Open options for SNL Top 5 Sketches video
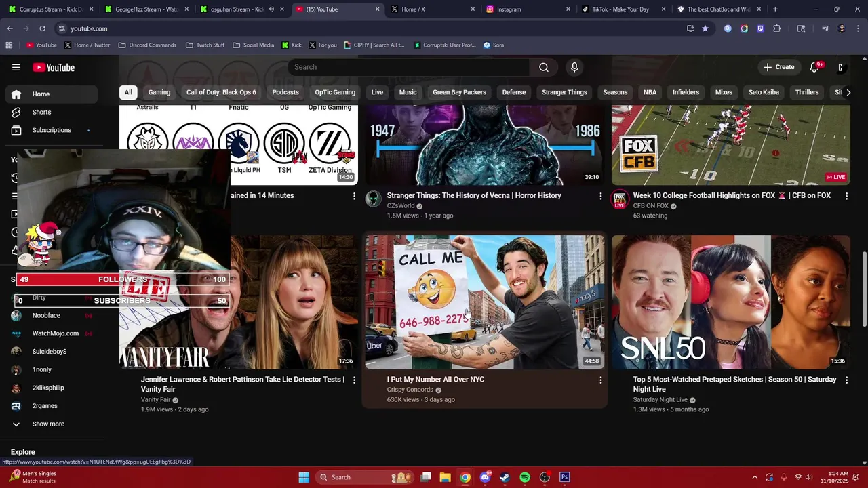Screen dimensions: 868x488 [846, 380]
